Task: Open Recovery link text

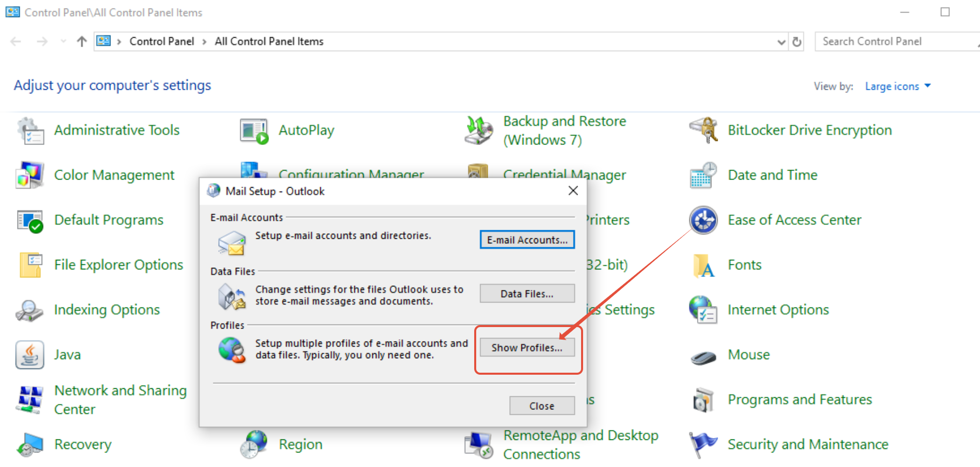Action: [83, 444]
